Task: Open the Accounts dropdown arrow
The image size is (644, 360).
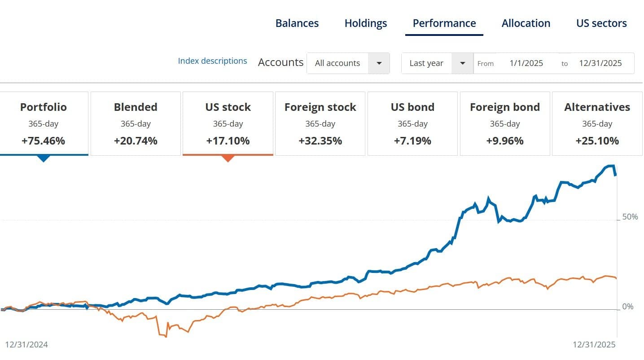Action: tap(379, 63)
